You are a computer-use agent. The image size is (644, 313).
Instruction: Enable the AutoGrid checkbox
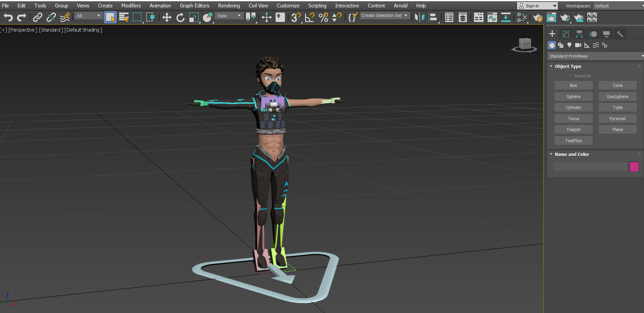(x=570, y=76)
